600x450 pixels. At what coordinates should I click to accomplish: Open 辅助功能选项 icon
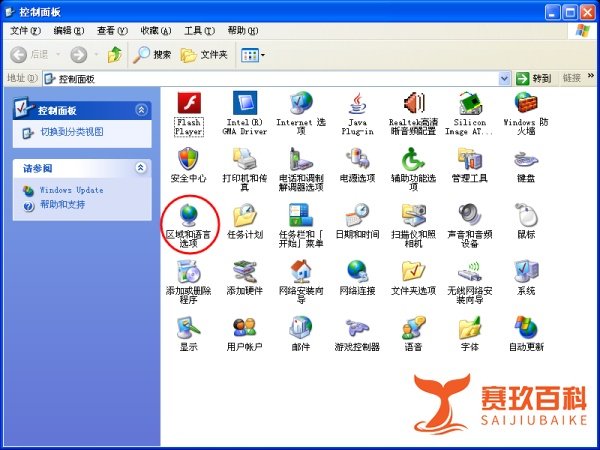click(x=413, y=169)
